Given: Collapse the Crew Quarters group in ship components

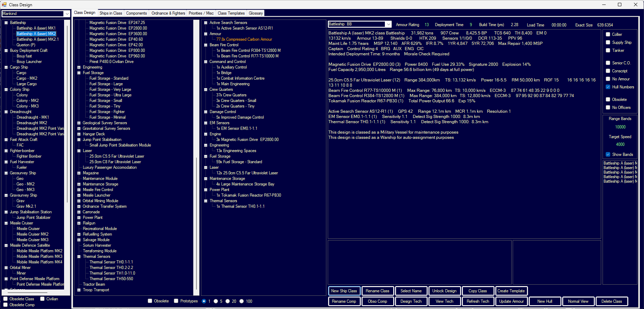Looking at the screenshot, I should [206, 89].
